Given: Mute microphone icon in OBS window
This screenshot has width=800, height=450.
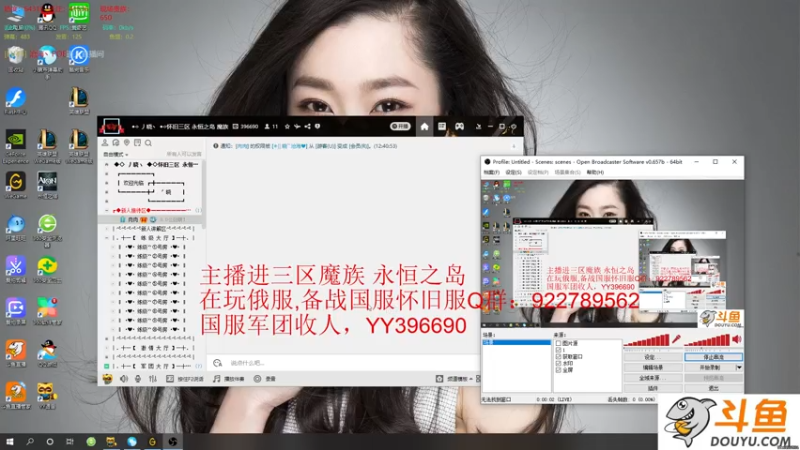Looking at the screenshot, I should [x=677, y=339].
